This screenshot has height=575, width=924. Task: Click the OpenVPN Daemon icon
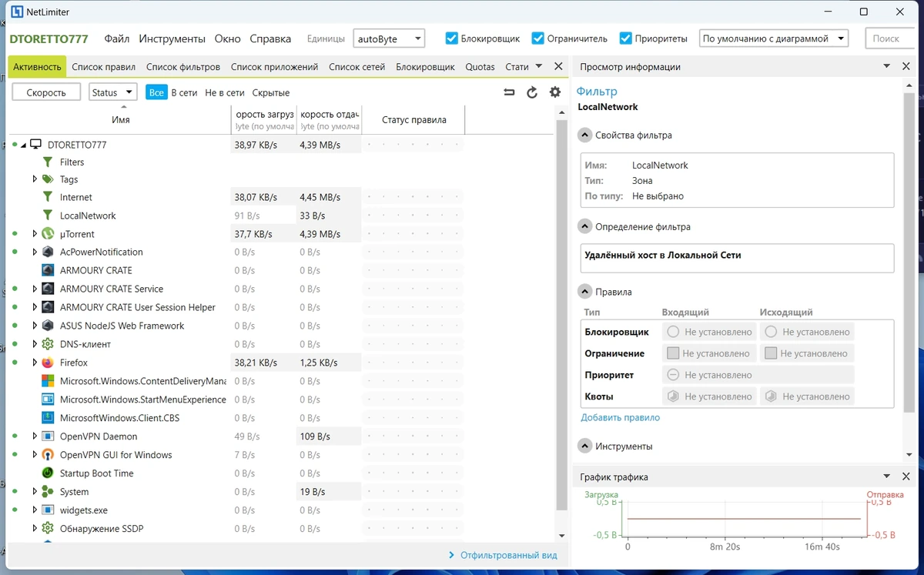click(x=47, y=436)
